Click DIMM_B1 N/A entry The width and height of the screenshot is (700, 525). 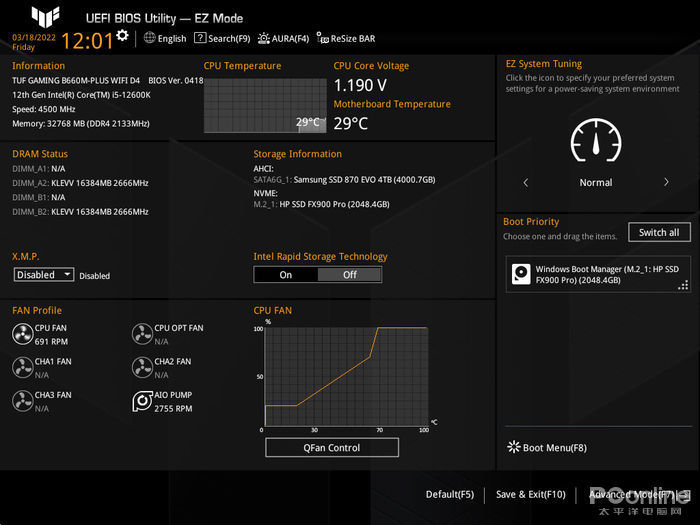click(x=39, y=197)
